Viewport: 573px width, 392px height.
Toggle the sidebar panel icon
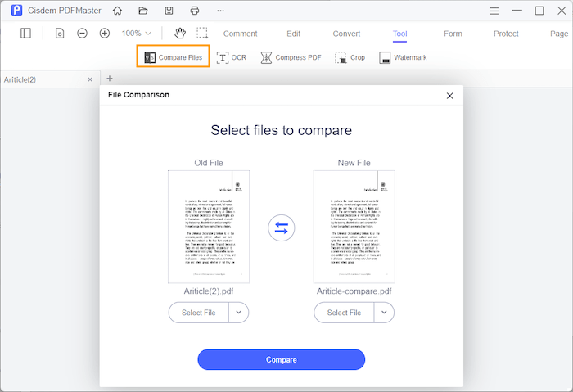click(26, 34)
